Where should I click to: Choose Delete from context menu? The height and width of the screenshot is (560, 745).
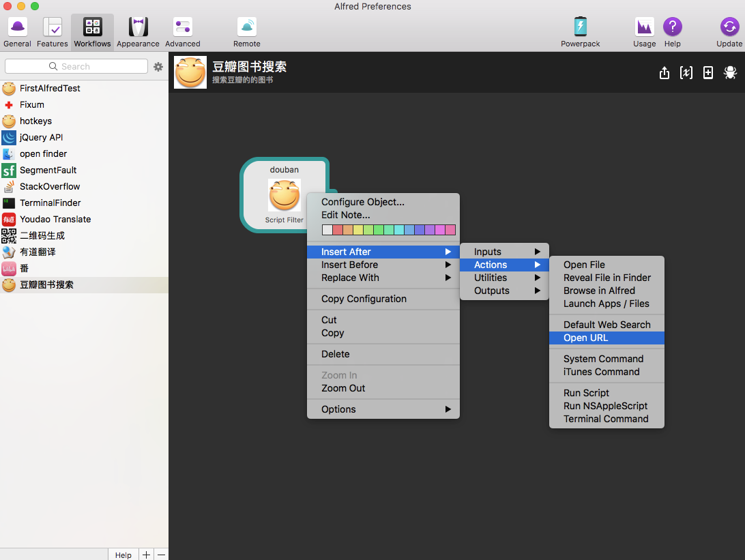(383, 354)
